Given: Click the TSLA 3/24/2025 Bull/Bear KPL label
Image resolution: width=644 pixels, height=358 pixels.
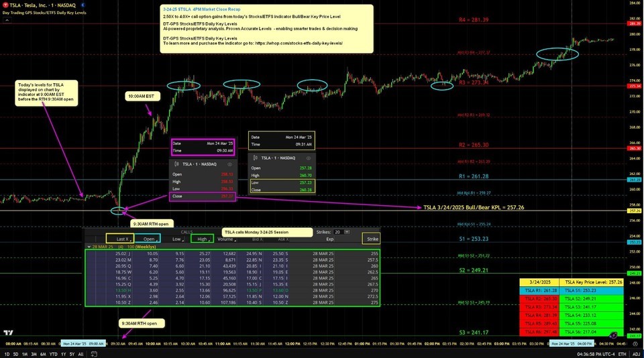Looking at the screenshot, I should pos(474,207).
